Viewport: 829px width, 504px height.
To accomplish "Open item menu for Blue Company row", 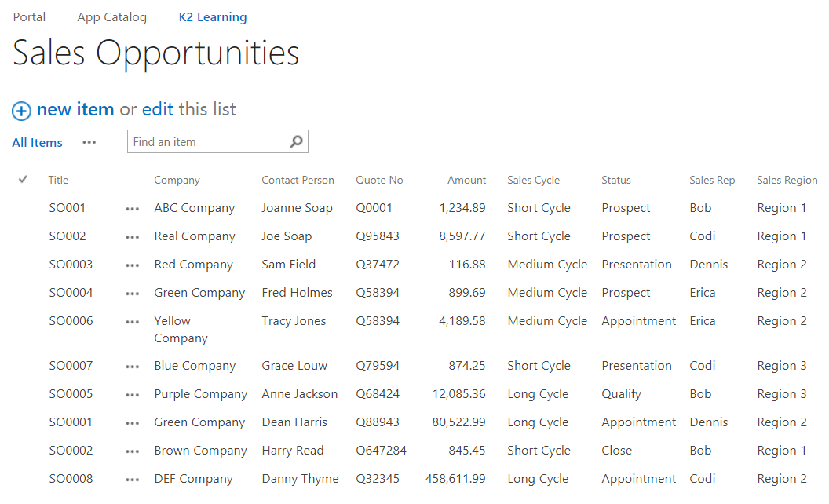I will [x=132, y=367].
